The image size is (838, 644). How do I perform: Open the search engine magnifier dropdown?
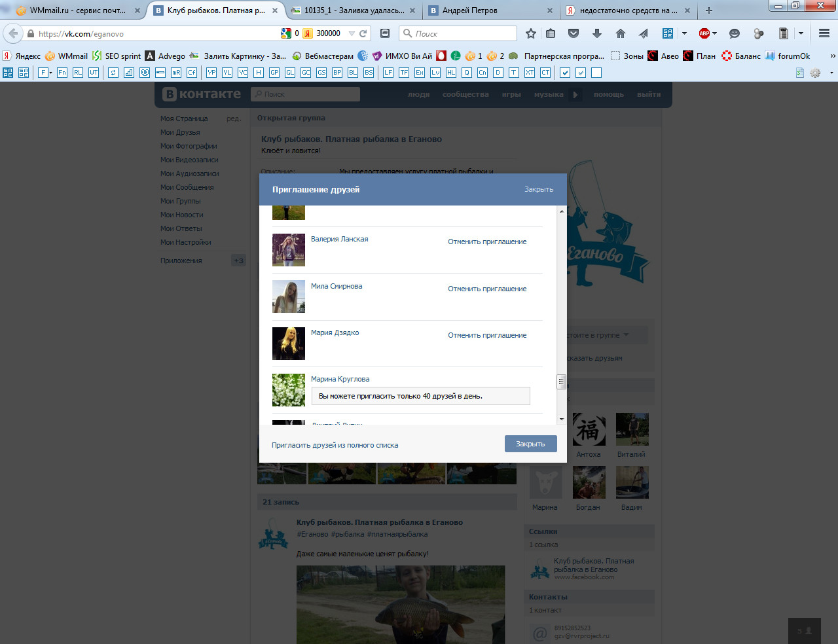[x=407, y=33]
